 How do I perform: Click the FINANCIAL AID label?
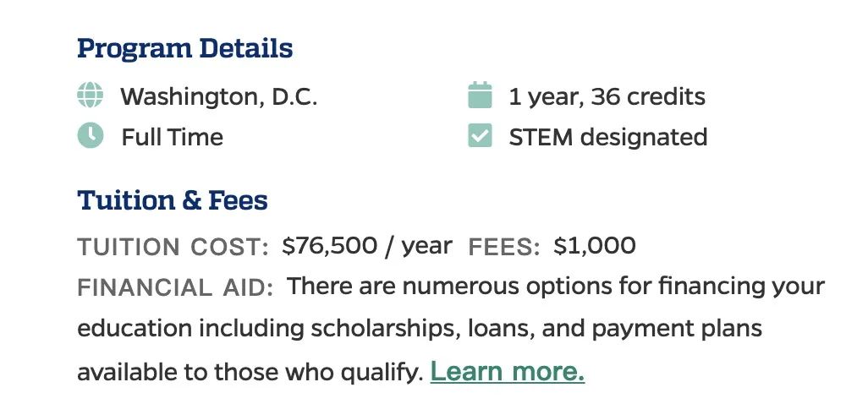(175, 288)
